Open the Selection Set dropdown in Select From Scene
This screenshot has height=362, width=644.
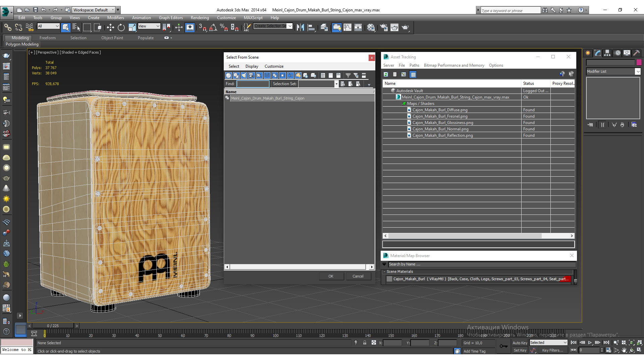(318, 84)
